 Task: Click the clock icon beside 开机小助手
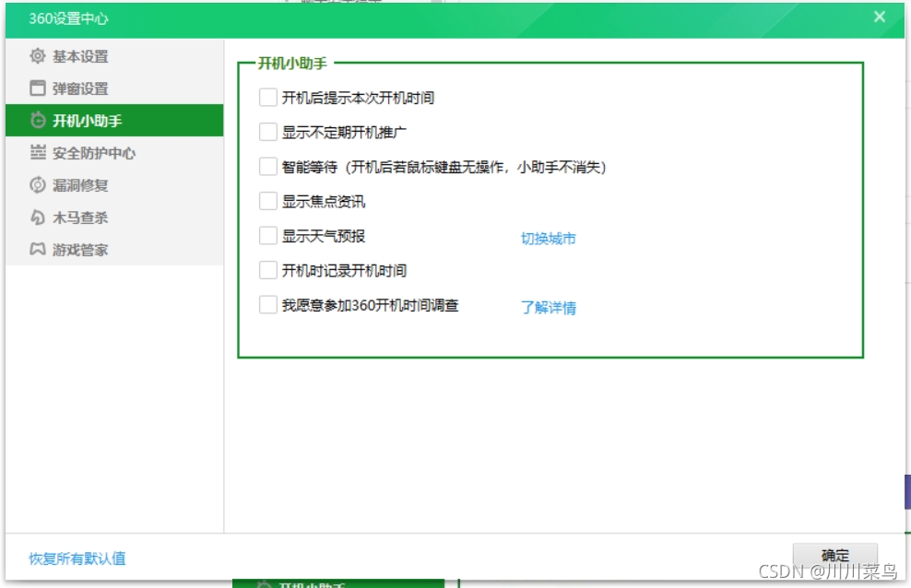[38, 120]
